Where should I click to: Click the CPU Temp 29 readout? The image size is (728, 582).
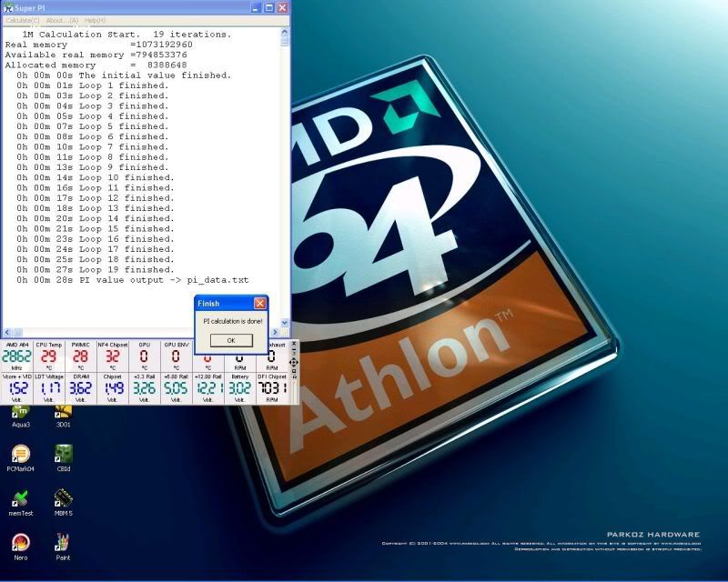click(x=49, y=356)
